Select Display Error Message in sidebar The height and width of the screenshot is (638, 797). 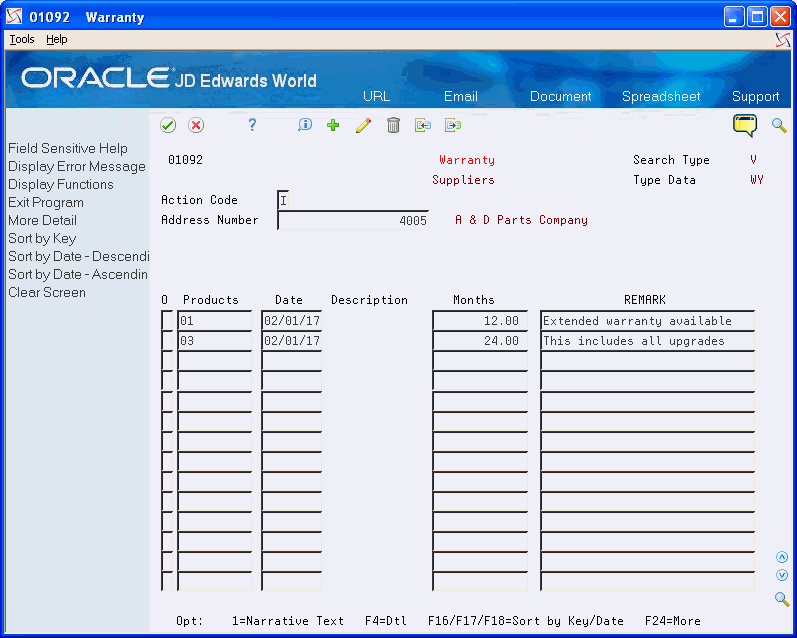[x=77, y=166]
